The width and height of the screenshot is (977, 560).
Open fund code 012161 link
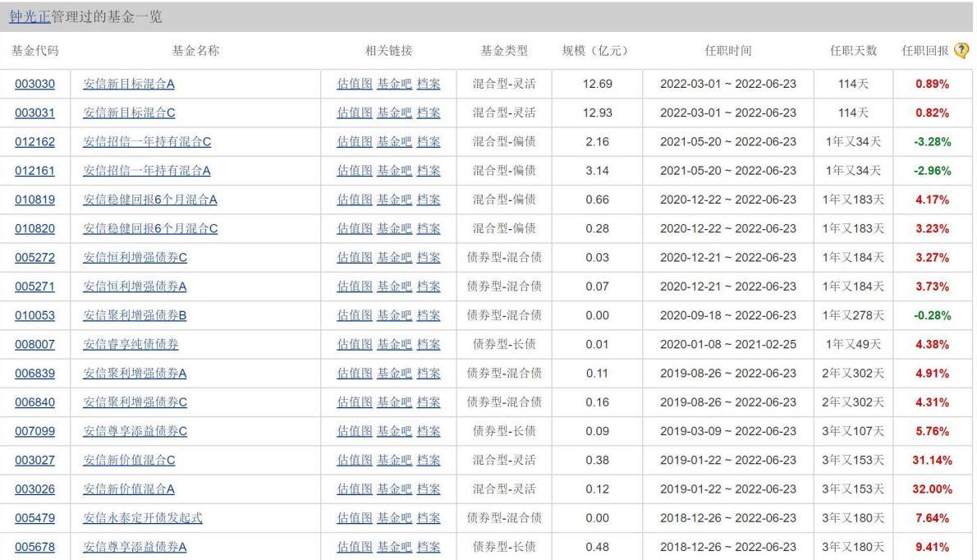pos(34,171)
